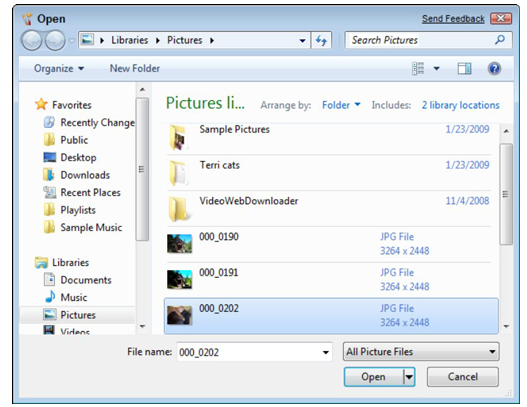This screenshot has width=527, height=407.
Task: Click the Favorites star icon
Action: click(41, 104)
